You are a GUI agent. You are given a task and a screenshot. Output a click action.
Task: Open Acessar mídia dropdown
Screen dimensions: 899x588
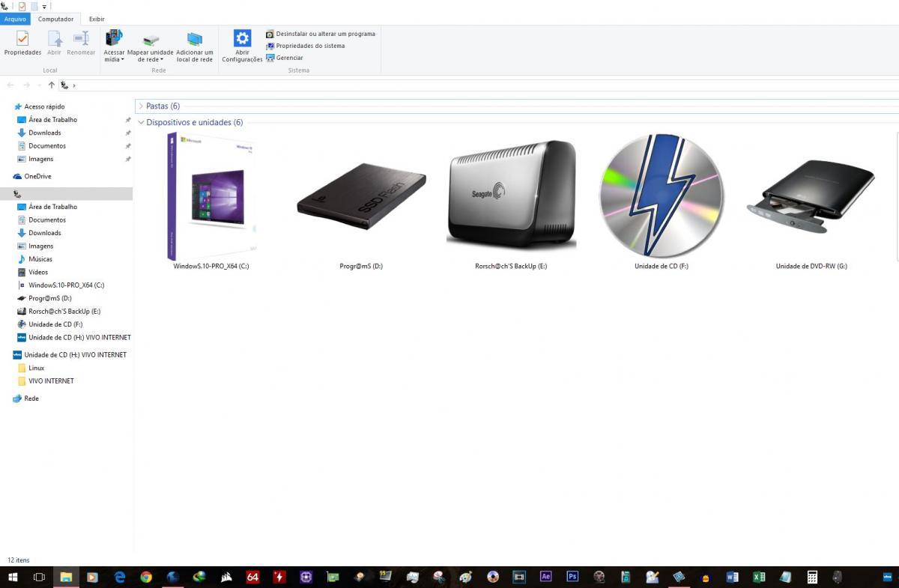pyautogui.click(x=114, y=46)
